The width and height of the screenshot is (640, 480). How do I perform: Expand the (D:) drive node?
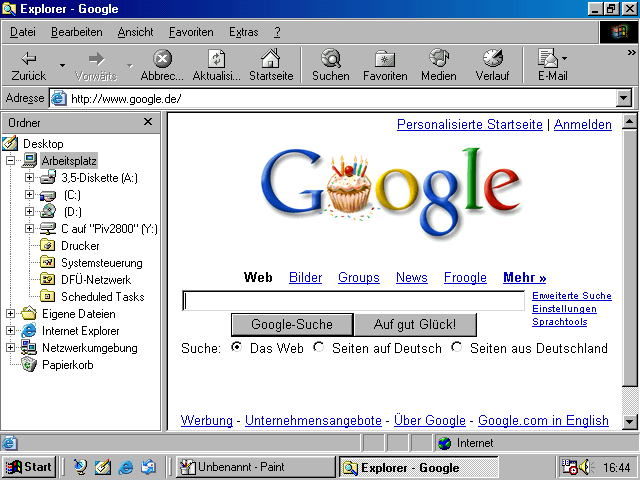[29, 211]
